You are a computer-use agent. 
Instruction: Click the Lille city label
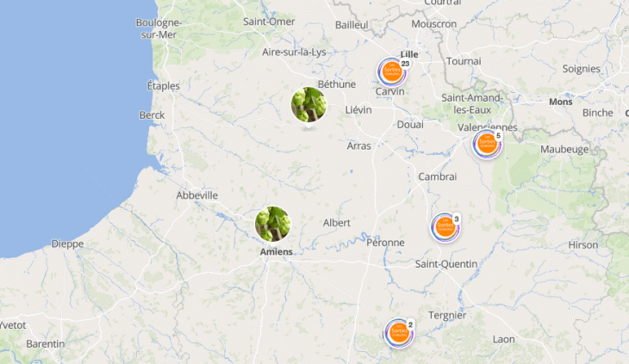click(409, 54)
